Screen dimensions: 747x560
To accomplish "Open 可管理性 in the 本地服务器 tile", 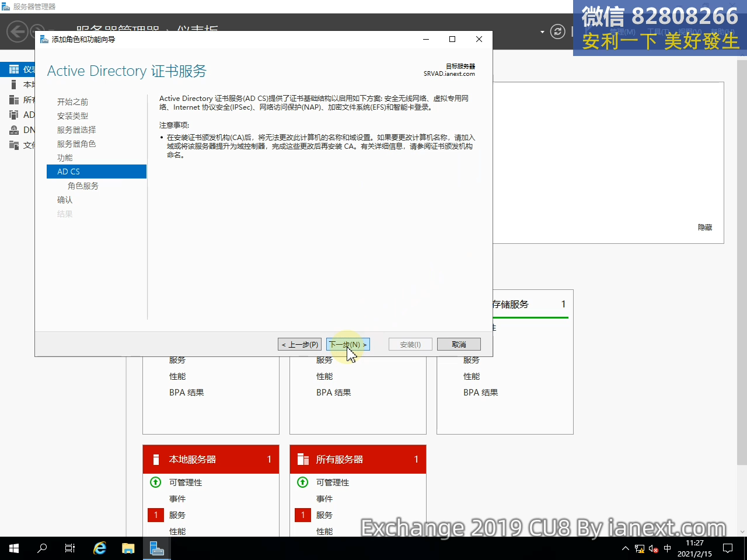I will [186, 482].
